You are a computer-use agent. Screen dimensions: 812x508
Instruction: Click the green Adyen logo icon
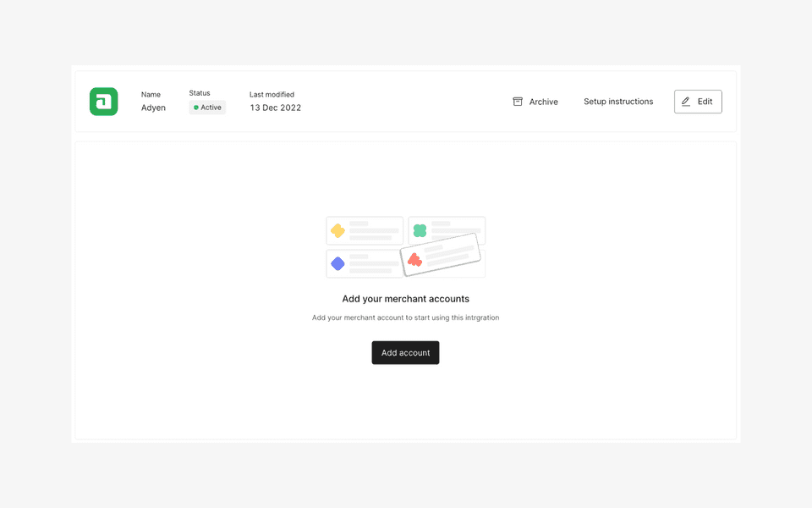point(103,102)
